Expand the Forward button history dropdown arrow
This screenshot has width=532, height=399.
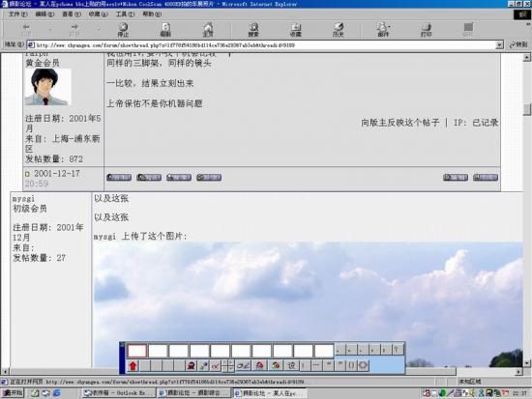tap(99, 30)
